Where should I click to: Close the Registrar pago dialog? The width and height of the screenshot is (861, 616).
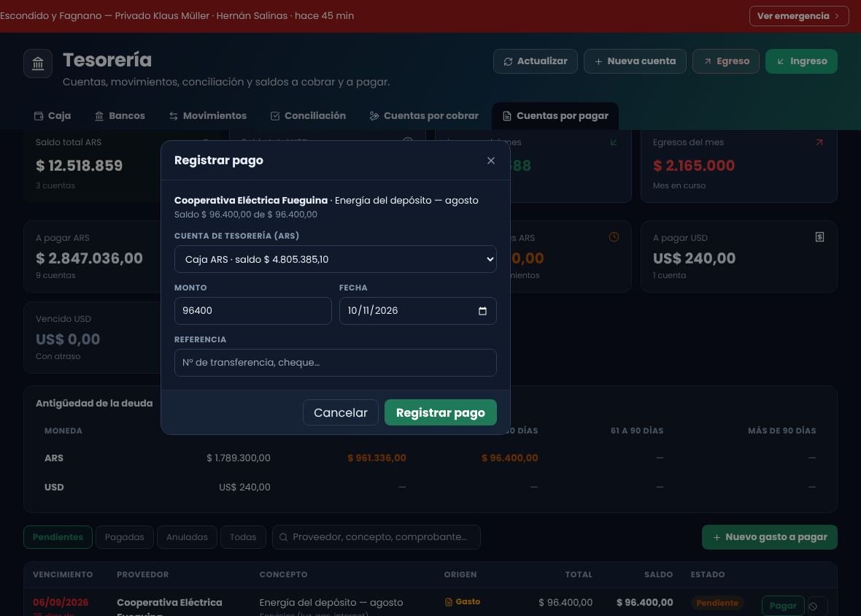491,161
